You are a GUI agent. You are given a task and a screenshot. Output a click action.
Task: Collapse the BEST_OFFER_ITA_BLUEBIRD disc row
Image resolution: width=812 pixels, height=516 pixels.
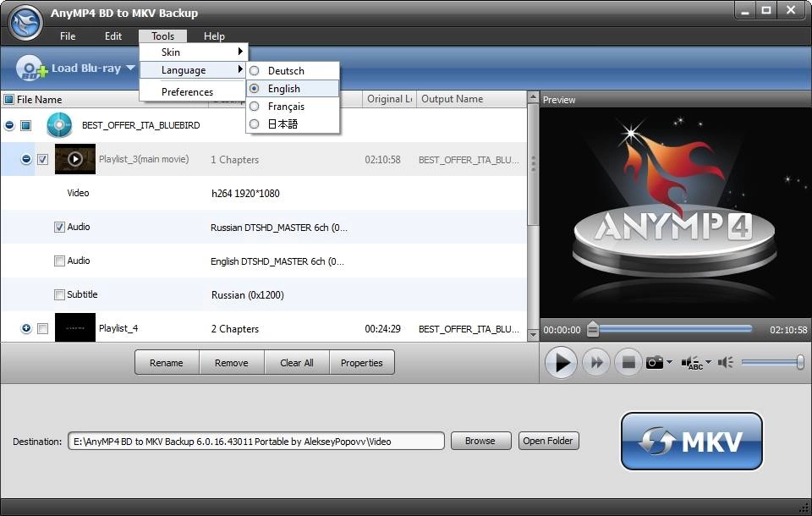9,125
